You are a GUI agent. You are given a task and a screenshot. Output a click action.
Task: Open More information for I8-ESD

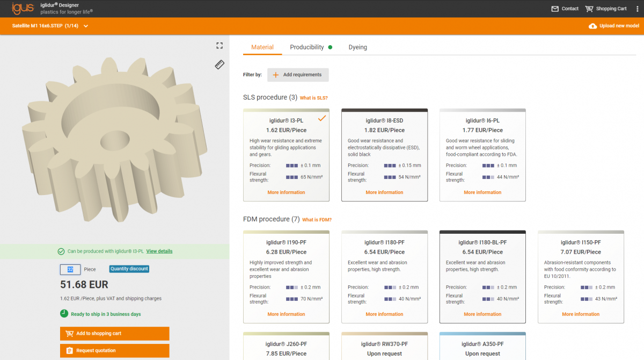coord(384,192)
